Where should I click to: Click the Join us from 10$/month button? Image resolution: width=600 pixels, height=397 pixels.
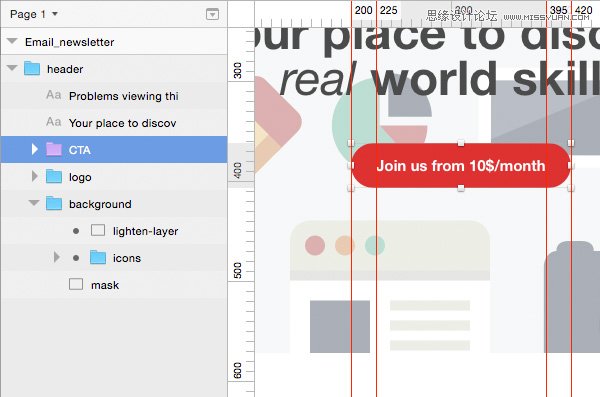(x=461, y=165)
